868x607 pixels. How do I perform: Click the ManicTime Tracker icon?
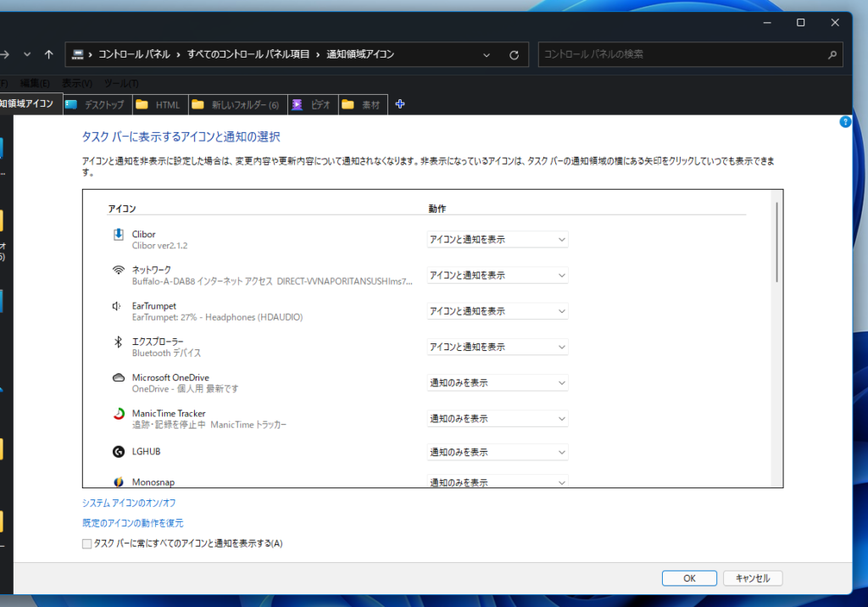click(x=119, y=414)
